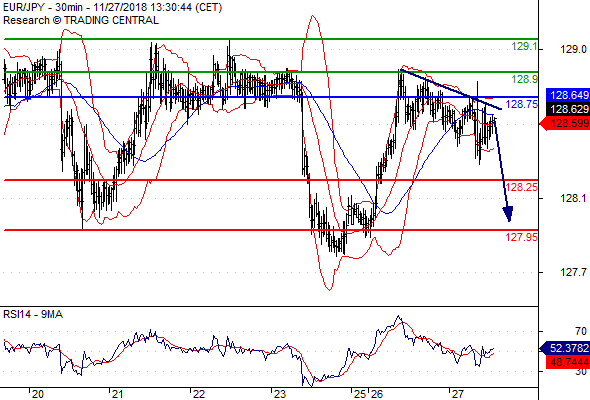Click the red 128.25 support label

(522, 187)
